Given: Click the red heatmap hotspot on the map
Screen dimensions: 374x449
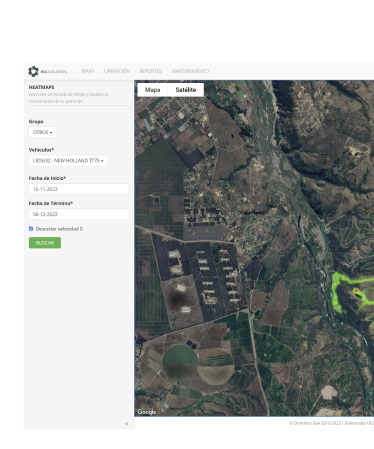Looking at the screenshot, I should click(356, 291).
